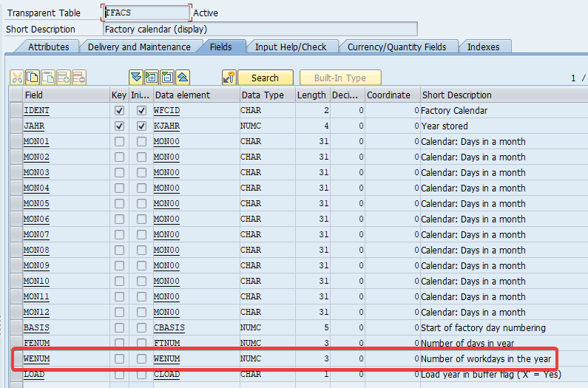
Task: Click the Collapse Include icon
Action: pyautogui.click(x=166, y=78)
